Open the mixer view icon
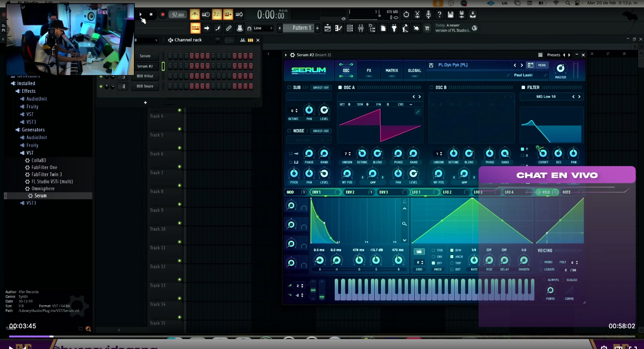Viewport: 644px width, 349px height. (x=361, y=28)
